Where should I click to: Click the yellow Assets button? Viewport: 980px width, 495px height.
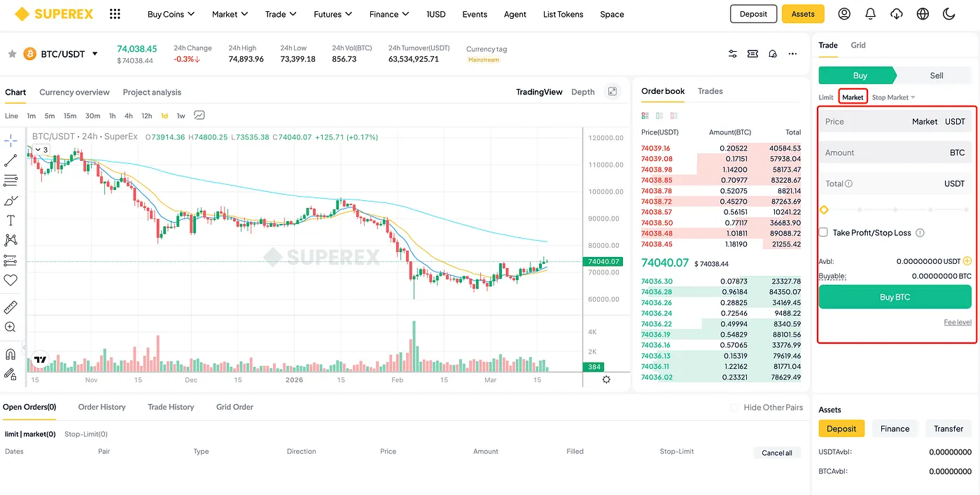tap(803, 14)
